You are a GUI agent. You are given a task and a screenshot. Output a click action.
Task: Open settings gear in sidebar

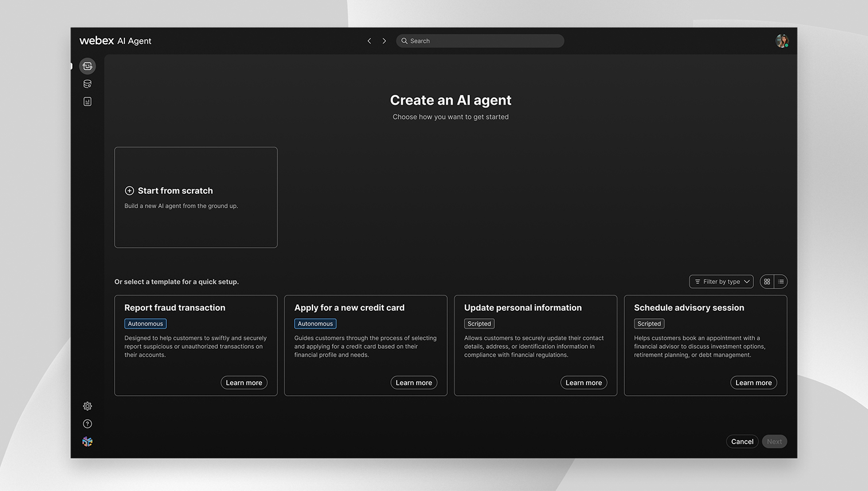pyautogui.click(x=87, y=406)
